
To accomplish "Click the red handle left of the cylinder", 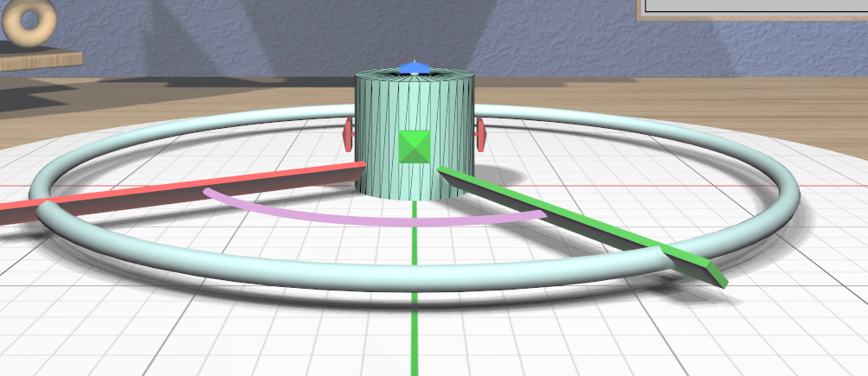I will (349, 135).
